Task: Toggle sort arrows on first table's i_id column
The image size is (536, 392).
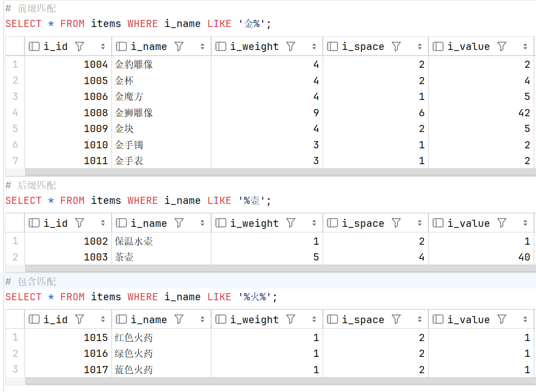Action: click(x=103, y=46)
